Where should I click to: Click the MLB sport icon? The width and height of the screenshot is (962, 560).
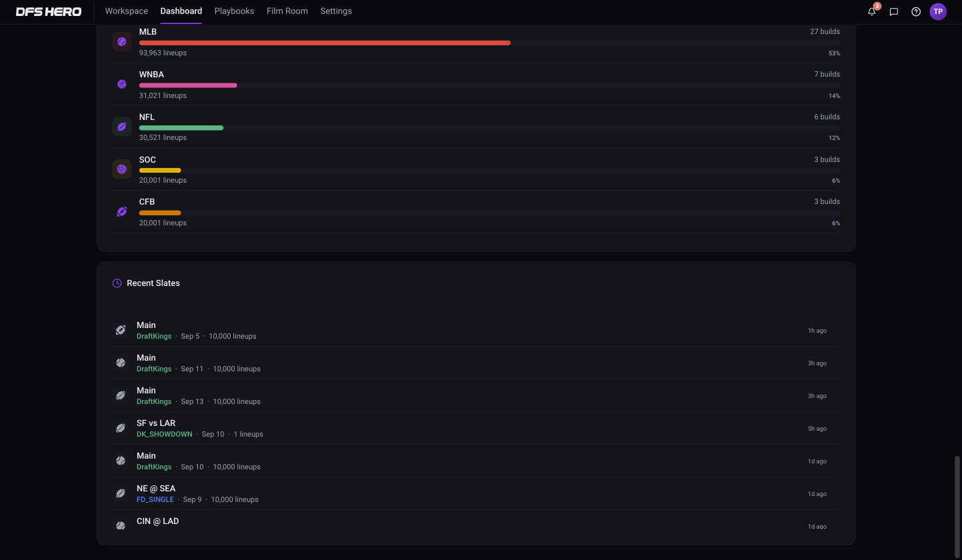point(122,41)
